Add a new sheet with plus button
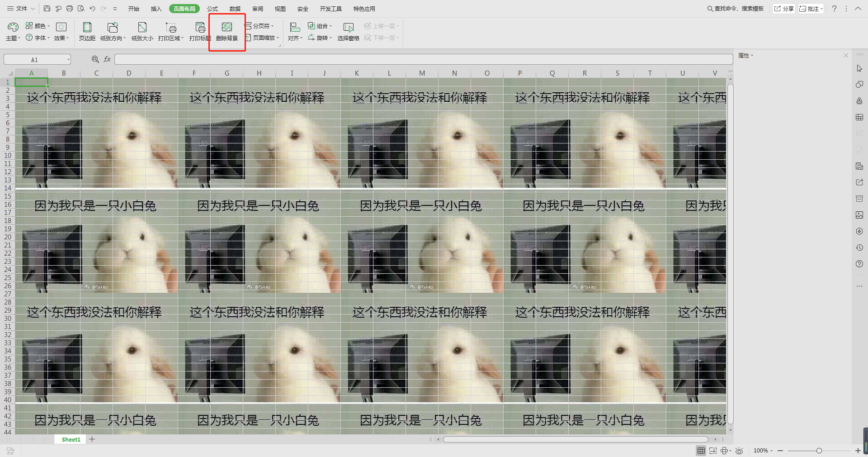This screenshot has height=457, width=868. [x=92, y=439]
